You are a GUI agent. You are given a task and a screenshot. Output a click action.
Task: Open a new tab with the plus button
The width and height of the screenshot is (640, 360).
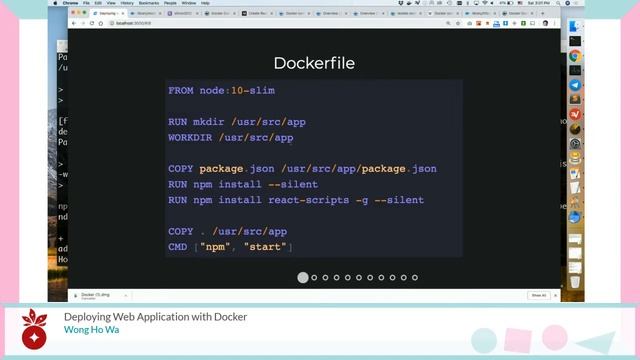542,13
